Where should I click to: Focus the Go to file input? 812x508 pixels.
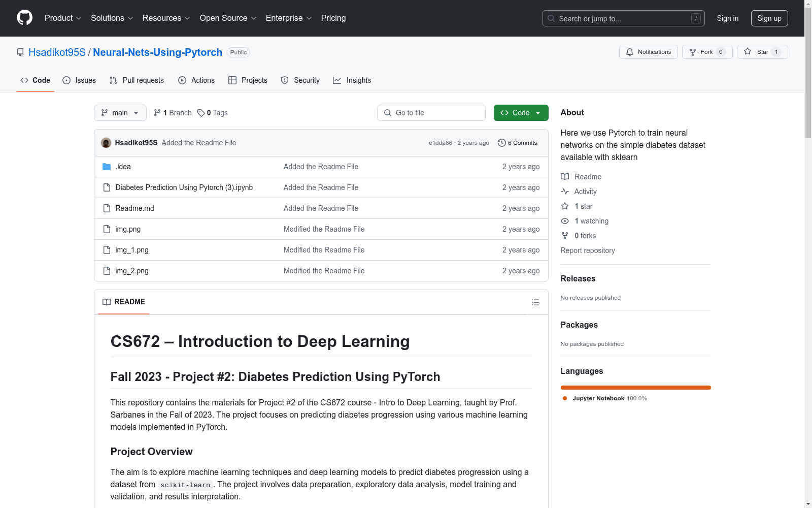click(431, 113)
